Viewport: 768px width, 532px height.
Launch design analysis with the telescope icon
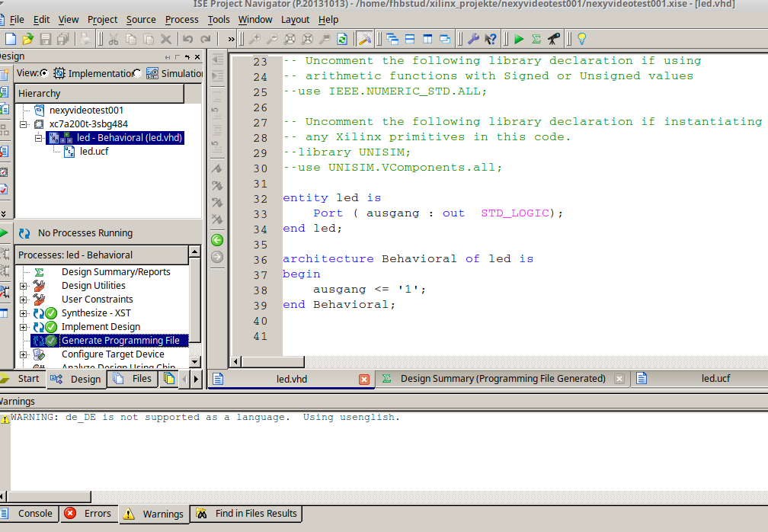pyautogui.click(x=555, y=38)
